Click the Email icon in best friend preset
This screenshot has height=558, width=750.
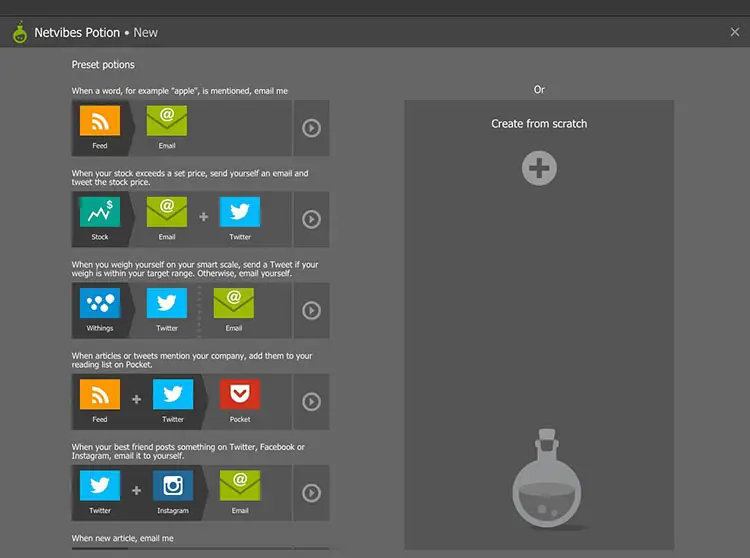(240, 486)
